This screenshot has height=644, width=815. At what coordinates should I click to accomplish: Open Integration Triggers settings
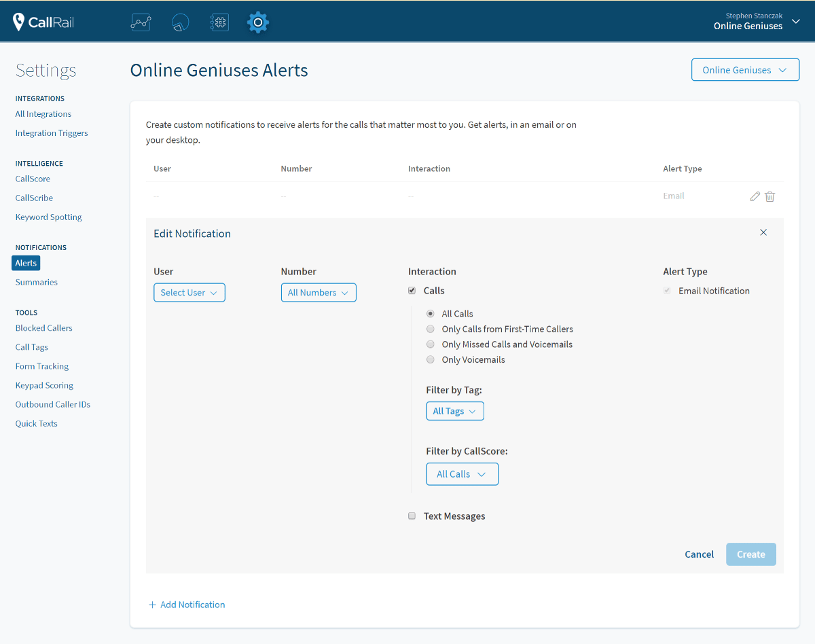tap(52, 133)
